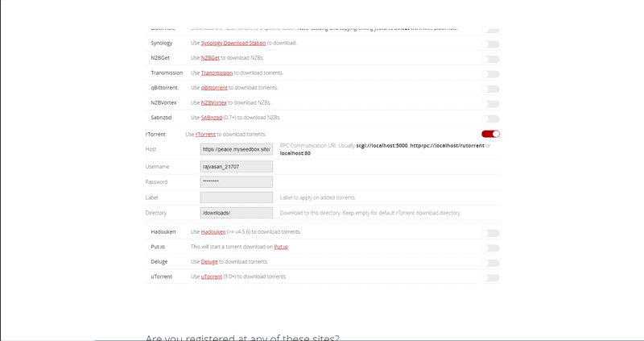This screenshot has height=341, width=644.
Task: Enable the Deluge downloader switch
Action: pyautogui.click(x=490, y=263)
